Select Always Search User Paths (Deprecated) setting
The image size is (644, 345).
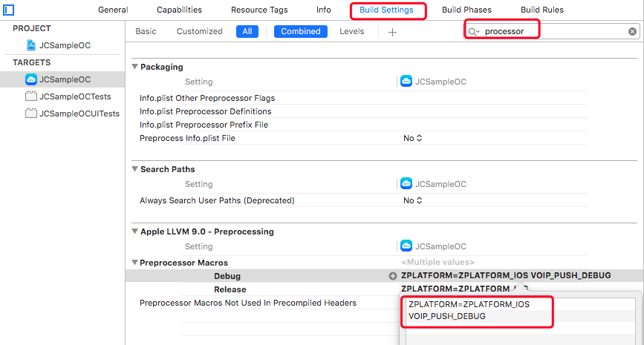pyautogui.click(x=217, y=200)
